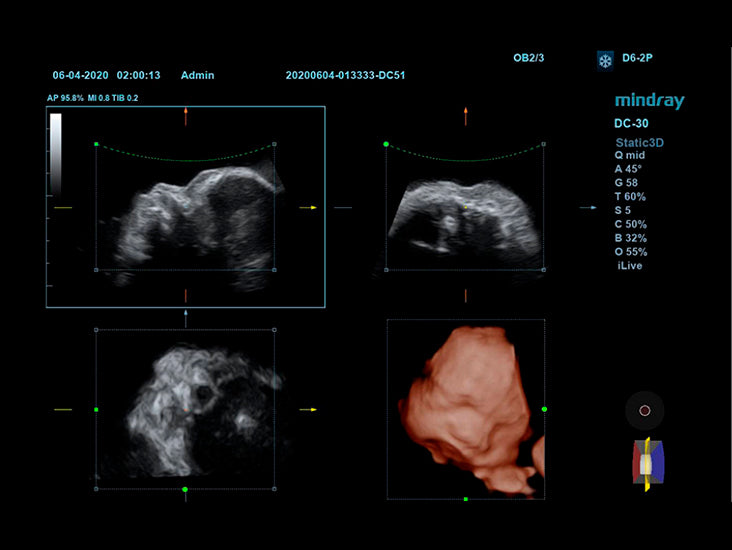Viewport: 732px width, 550px height.
Task: Click the T 60% threshold parameter
Action: [630, 197]
